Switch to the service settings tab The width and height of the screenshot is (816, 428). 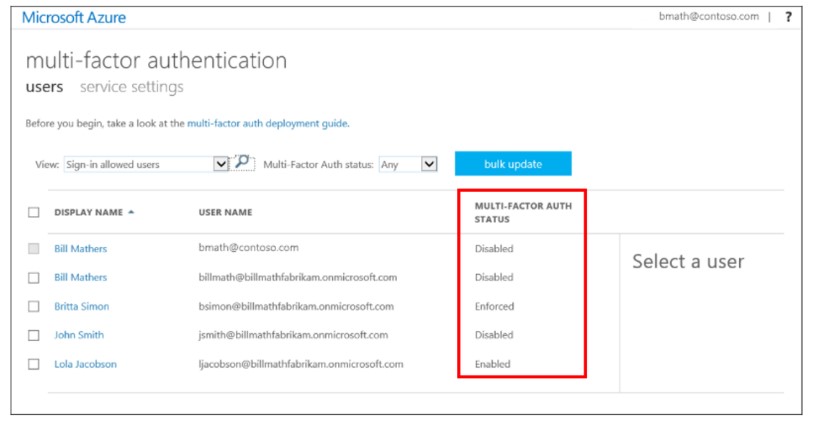[x=132, y=87]
